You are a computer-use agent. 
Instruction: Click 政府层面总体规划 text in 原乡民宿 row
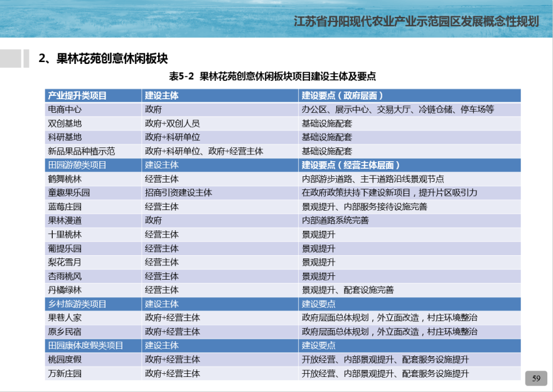click(x=335, y=332)
